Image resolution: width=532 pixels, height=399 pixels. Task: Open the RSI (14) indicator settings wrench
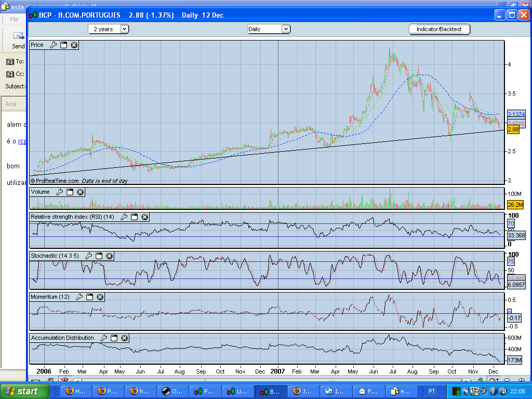pos(124,217)
